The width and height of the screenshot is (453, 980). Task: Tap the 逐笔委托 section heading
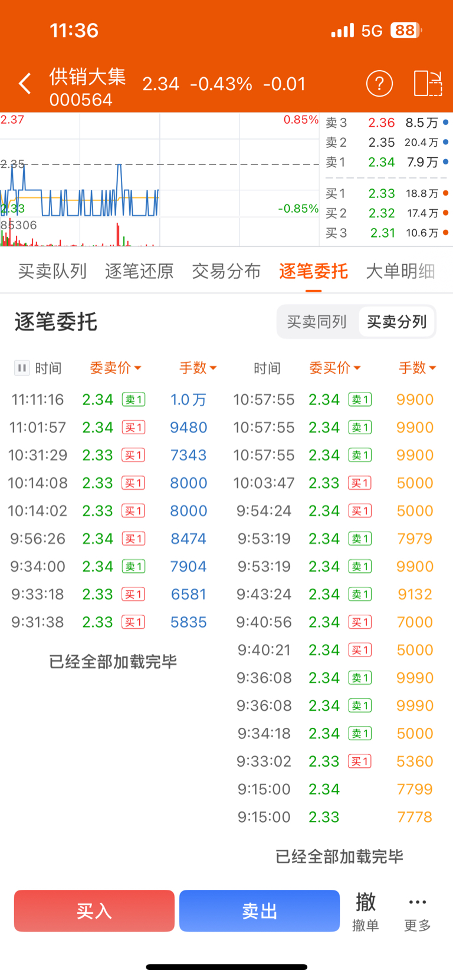(x=56, y=322)
